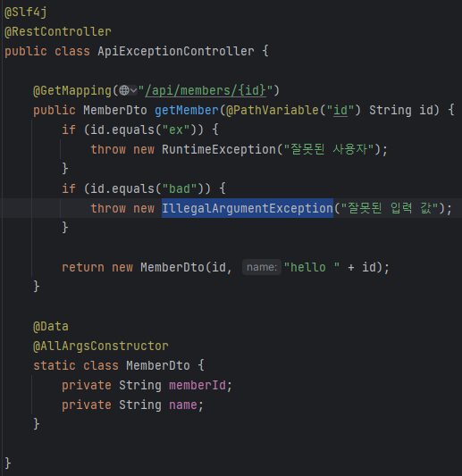This screenshot has height=476, width=462.
Task: Click the String type before parameter id
Action: [x=391, y=110]
